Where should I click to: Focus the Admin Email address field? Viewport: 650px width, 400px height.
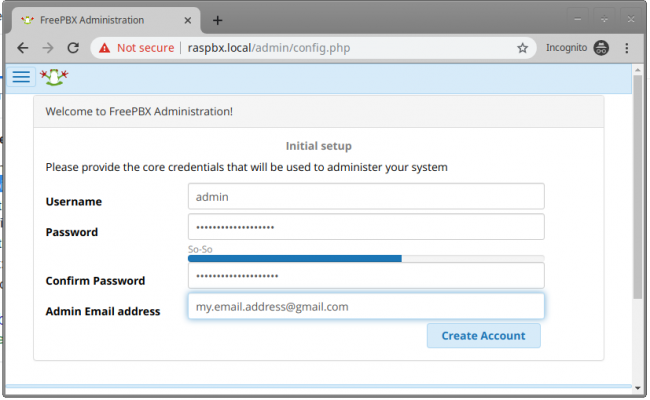click(366, 306)
